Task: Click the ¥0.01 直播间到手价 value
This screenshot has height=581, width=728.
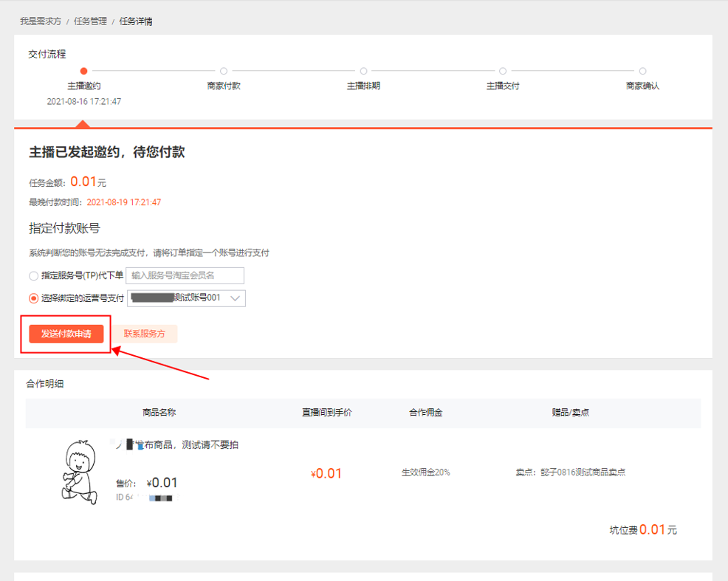Action: 326,473
